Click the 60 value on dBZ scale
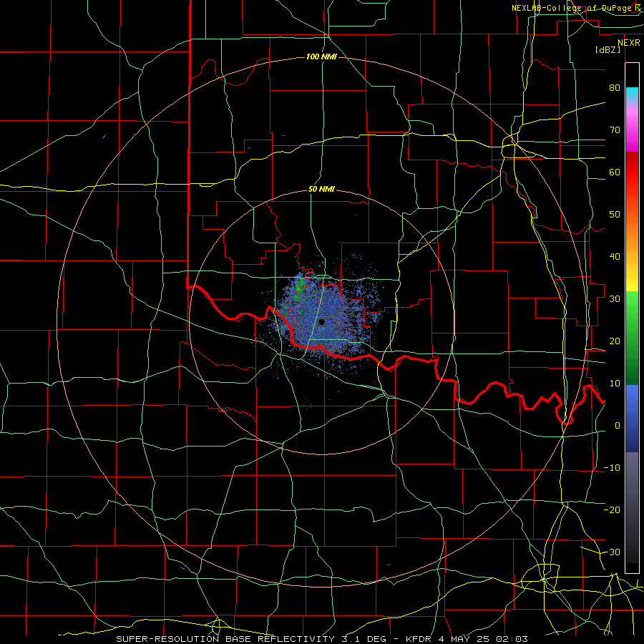 click(615, 172)
